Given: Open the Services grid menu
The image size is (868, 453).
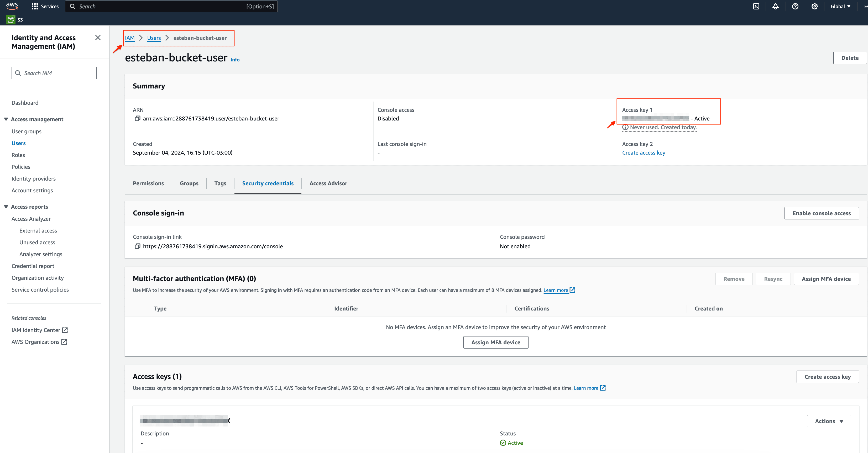Looking at the screenshot, I should point(45,6).
